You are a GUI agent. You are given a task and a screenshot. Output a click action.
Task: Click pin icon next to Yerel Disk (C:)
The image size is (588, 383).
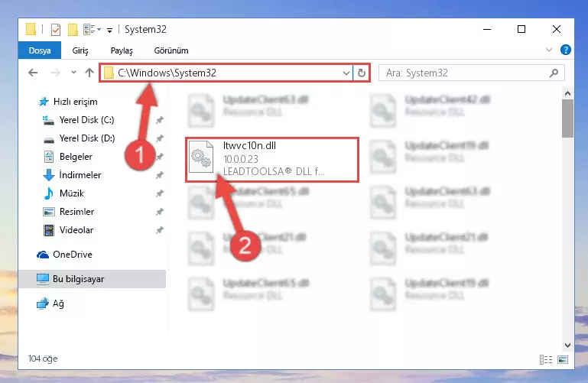click(159, 120)
